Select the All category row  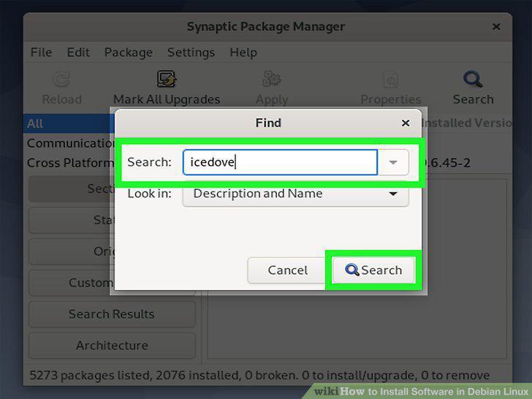[69, 123]
